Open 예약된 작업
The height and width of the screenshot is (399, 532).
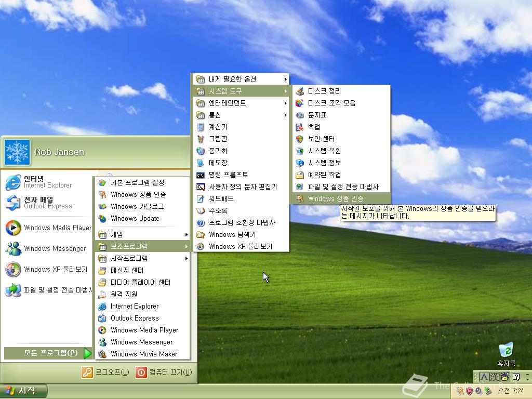point(341,175)
